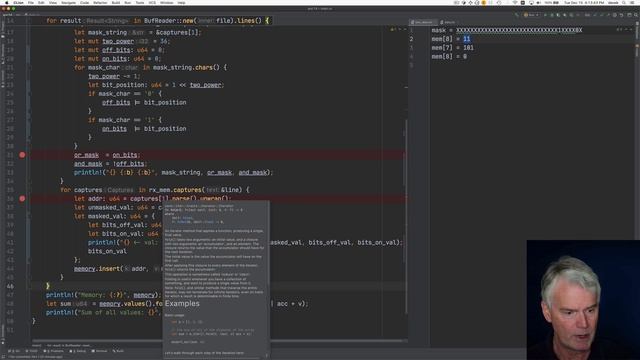Open the Code menu

click(84, 2)
